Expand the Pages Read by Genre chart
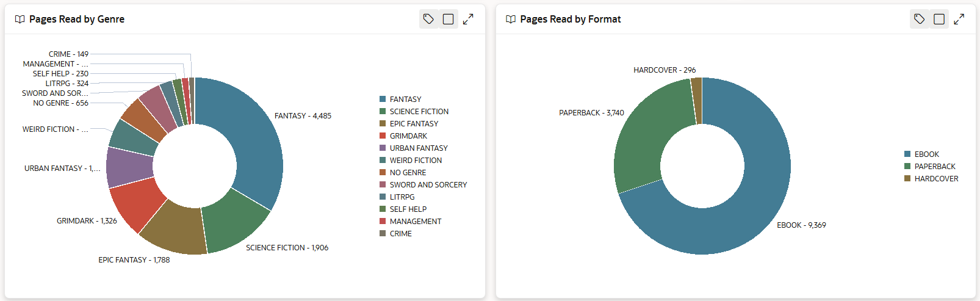This screenshot has height=301, width=980. [x=468, y=19]
